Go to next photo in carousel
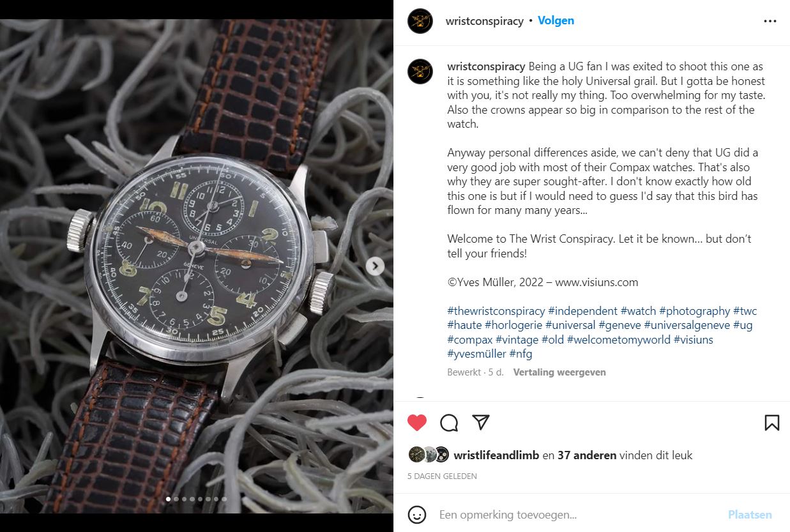This screenshot has height=532, width=790. pyautogui.click(x=376, y=266)
